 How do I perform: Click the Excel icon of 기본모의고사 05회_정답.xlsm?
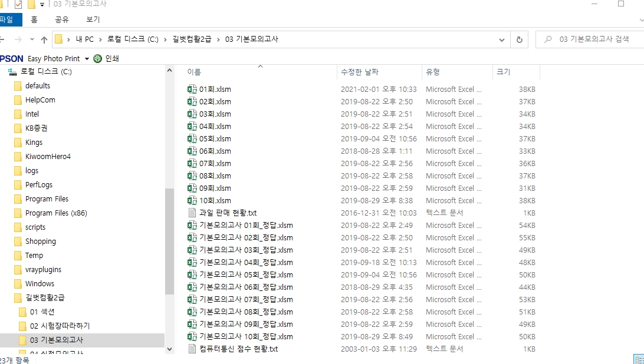(192, 275)
